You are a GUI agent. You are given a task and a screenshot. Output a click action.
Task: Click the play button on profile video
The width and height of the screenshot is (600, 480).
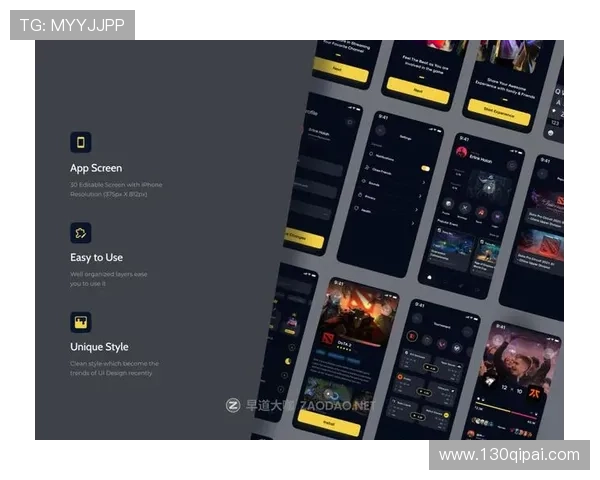(486, 186)
